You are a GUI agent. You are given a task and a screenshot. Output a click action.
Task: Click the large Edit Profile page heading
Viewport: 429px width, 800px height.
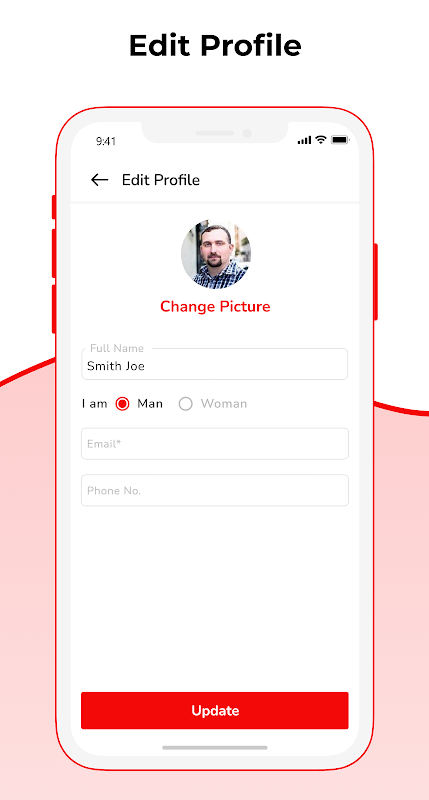tap(215, 45)
